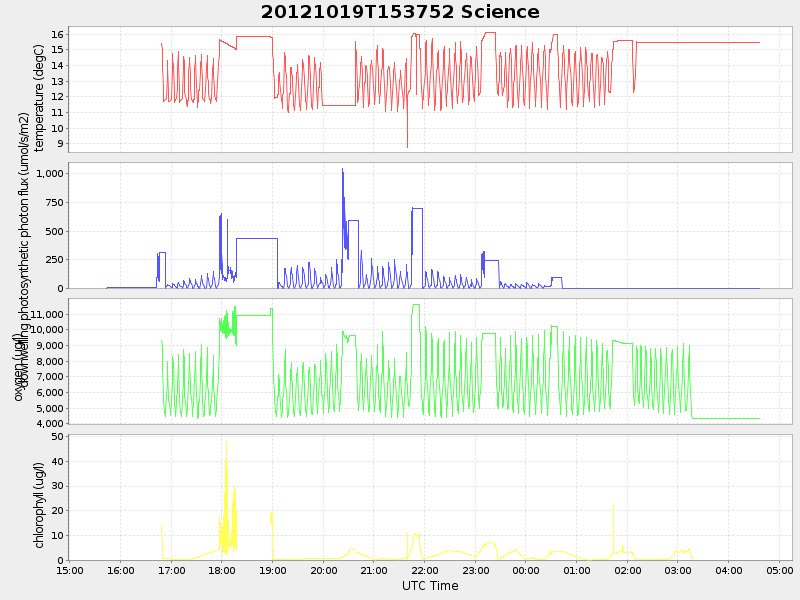Click the 05:00 time axis tick label
The image size is (800, 600).
[780, 571]
